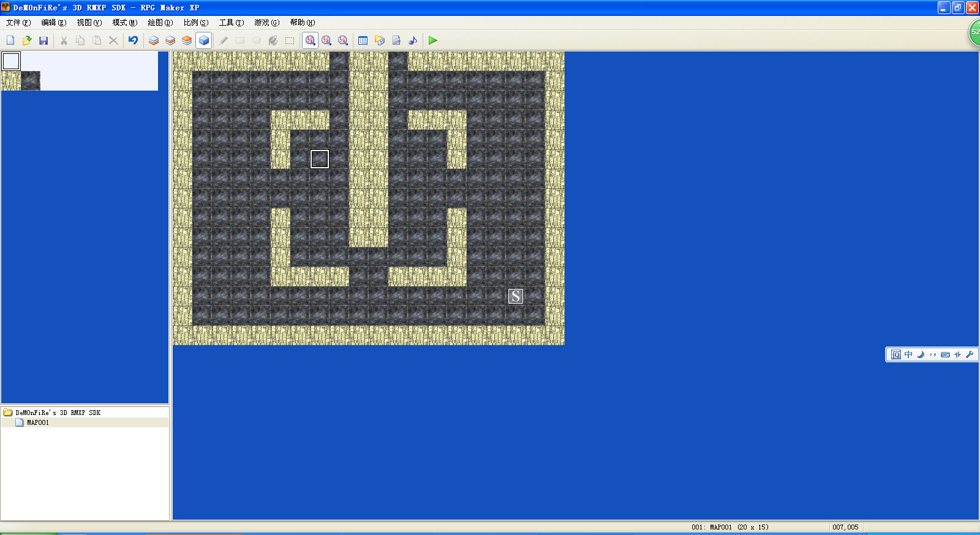Undo the last action with the blue arrow

click(134, 40)
